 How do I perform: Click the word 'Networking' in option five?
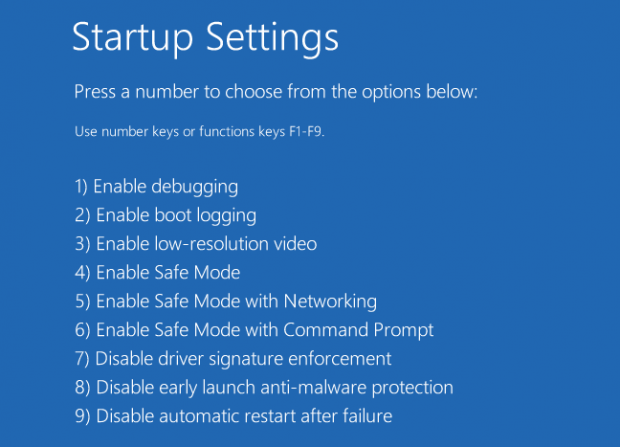click(330, 302)
